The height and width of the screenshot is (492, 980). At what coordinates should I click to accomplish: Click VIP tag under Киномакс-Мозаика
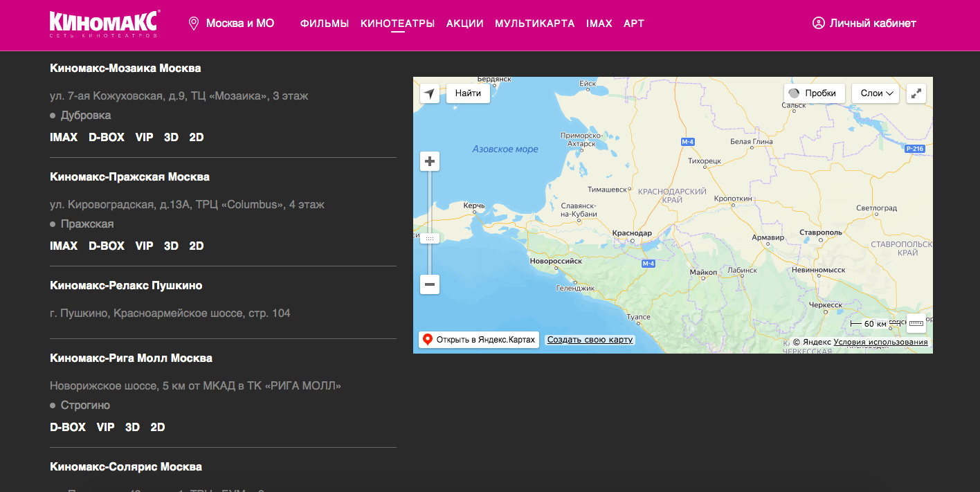144,138
